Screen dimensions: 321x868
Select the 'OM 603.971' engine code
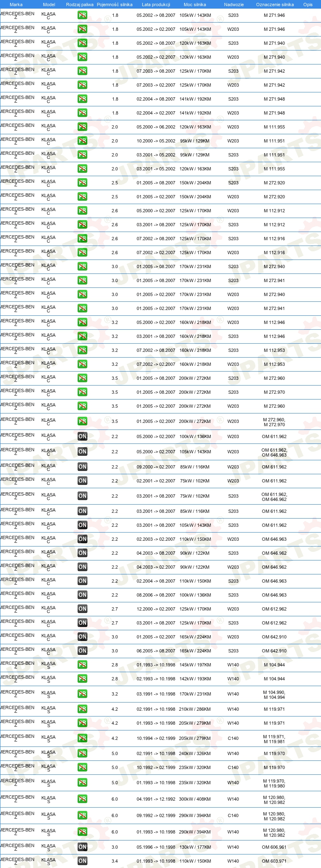(x=274, y=861)
